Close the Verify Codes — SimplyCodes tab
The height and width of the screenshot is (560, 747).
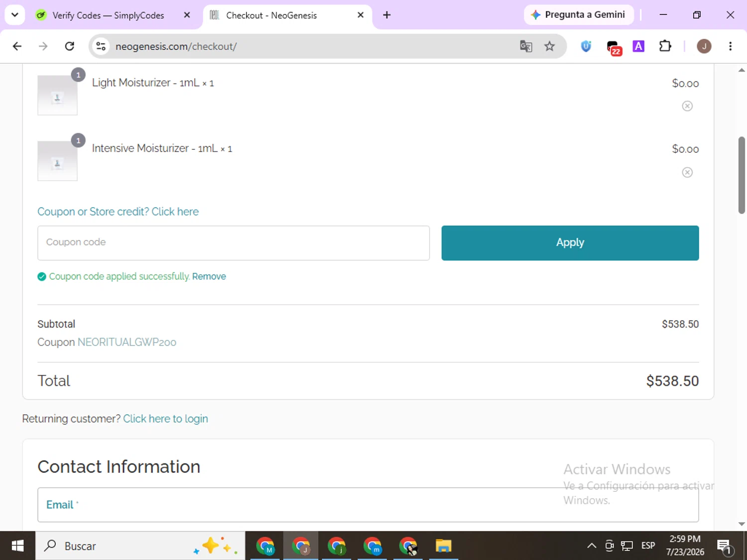coord(187,15)
